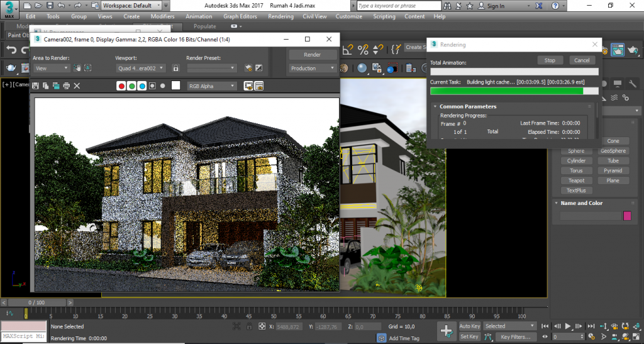
Task: Toggle the red channel in frame window
Action: (121, 86)
